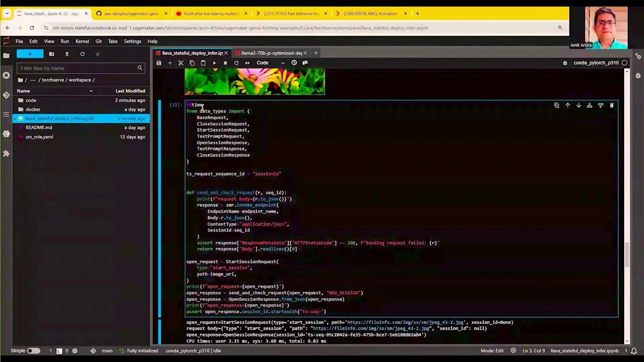Click the blue new launcher plus button
Image resolution: width=644 pixels, height=362 pixels.
pyautogui.click(x=30, y=54)
